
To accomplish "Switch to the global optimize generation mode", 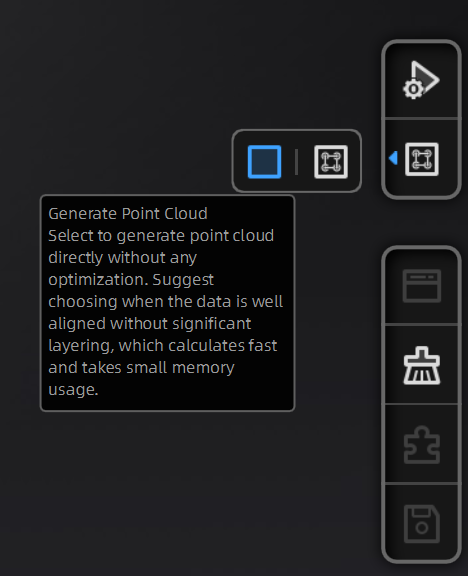I will pos(331,162).
